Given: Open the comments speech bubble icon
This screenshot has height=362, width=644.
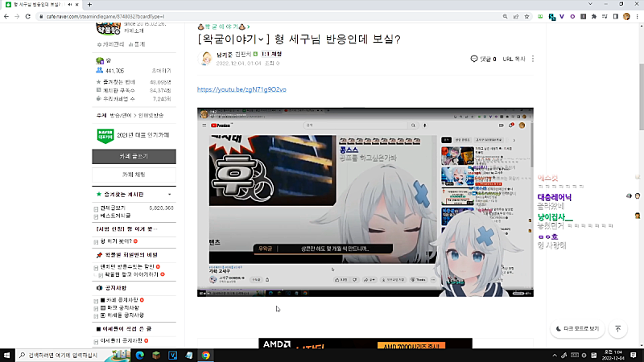Looking at the screenshot, I should (474, 59).
